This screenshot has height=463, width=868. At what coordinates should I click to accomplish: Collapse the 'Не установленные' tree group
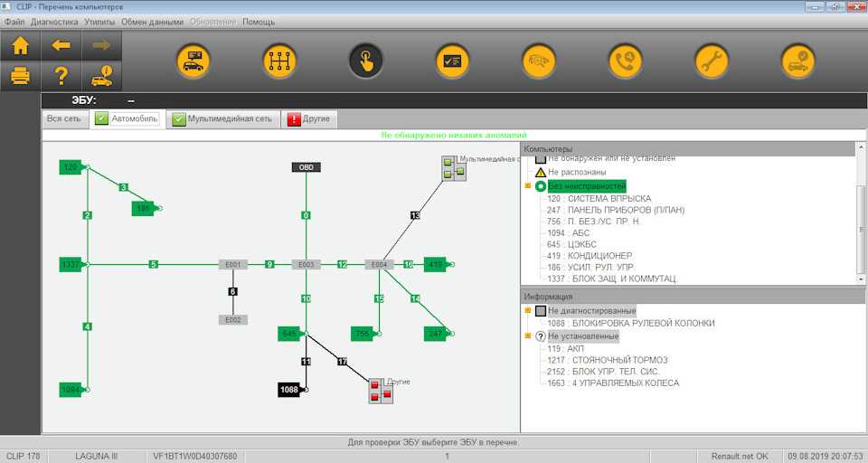click(x=528, y=336)
